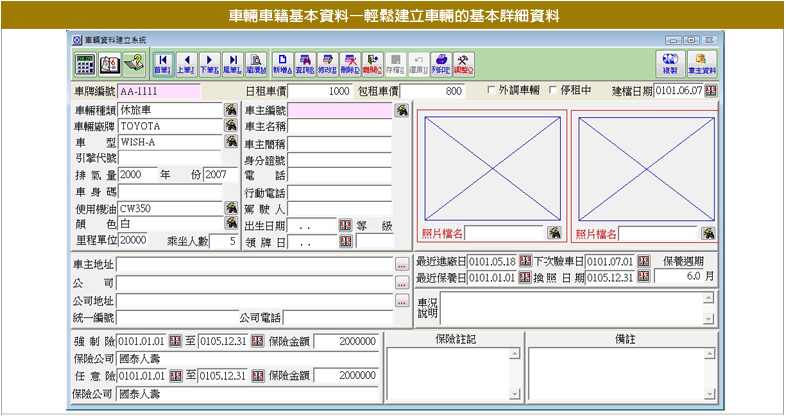Go to the first record (首筆)
Viewport: 786px width, 418px height.
162,63
